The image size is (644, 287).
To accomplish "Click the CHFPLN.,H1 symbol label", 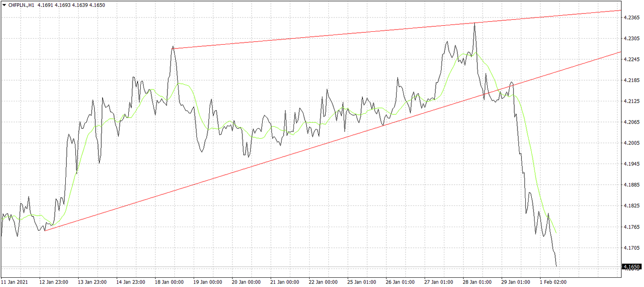I will 22,5.
